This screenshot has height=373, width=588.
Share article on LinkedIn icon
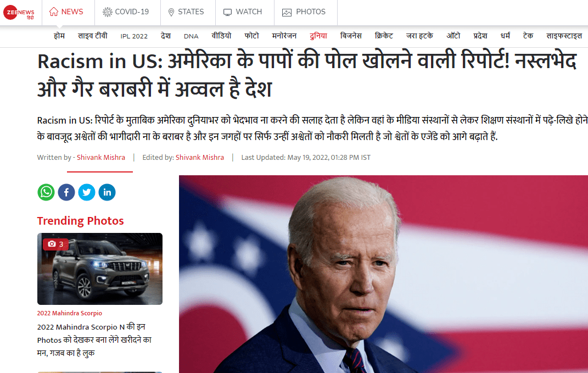[107, 192]
